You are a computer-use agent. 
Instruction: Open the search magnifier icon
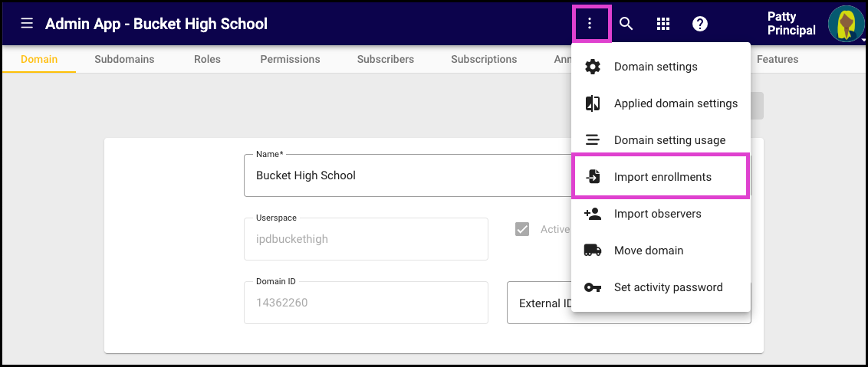tap(626, 24)
